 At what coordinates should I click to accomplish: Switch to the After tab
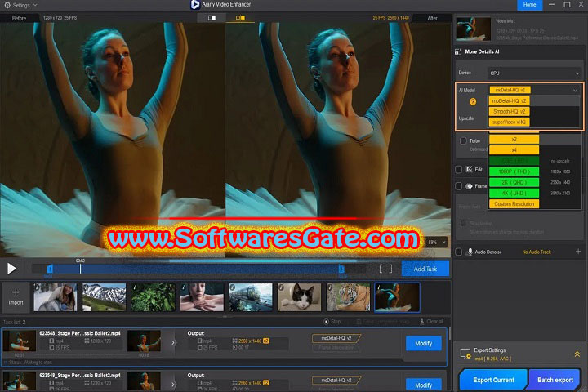[x=432, y=18]
